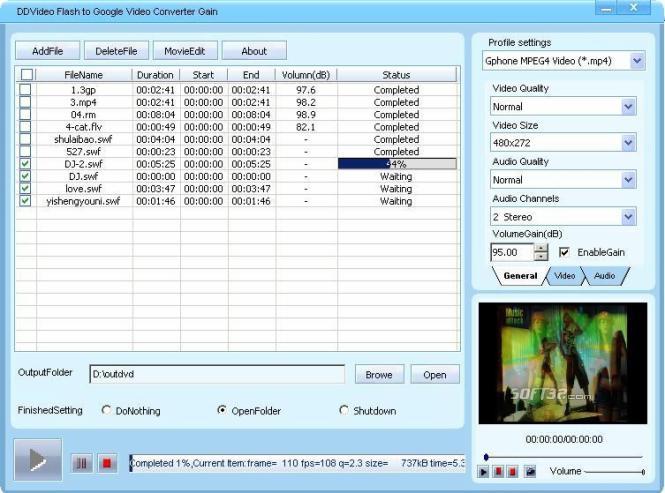Click the Waiting status of love.swf
This screenshot has width=665, height=493.
pyautogui.click(x=396, y=188)
